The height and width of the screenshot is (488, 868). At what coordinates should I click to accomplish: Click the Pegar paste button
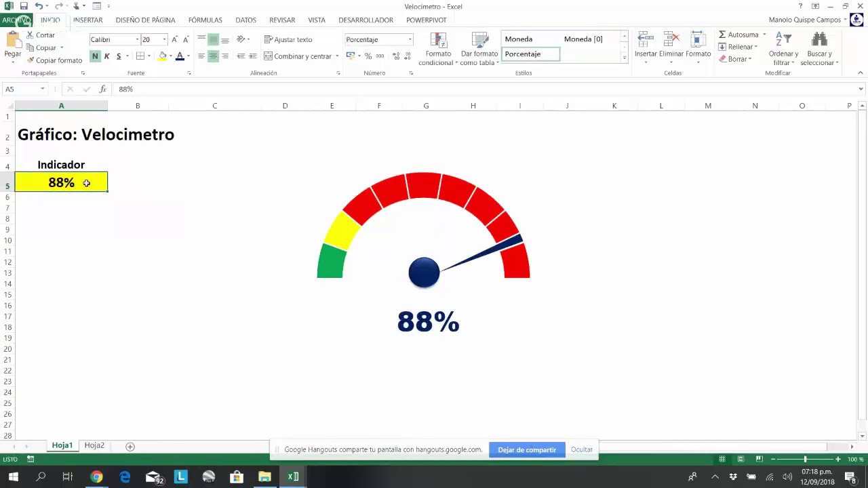(12, 46)
